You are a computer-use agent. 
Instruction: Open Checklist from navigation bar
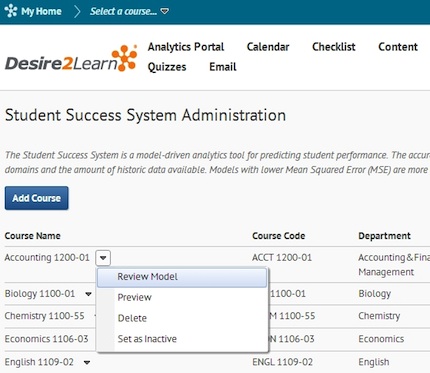(334, 47)
